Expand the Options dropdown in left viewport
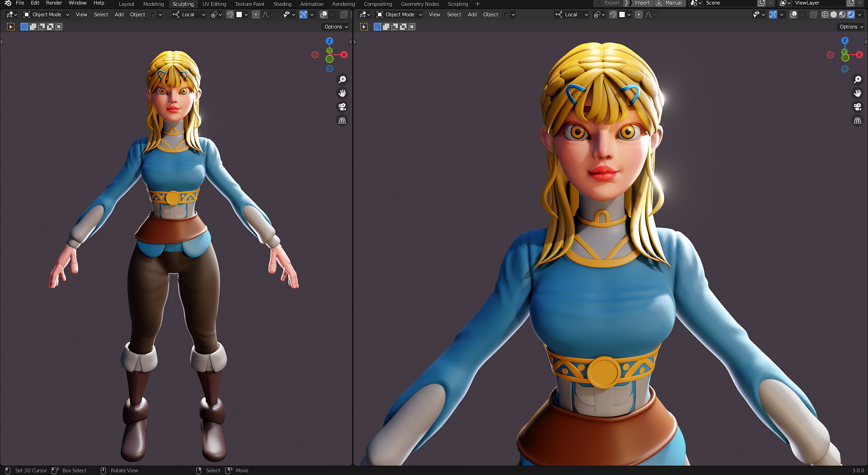This screenshot has width=868, height=475. (335, 27)
